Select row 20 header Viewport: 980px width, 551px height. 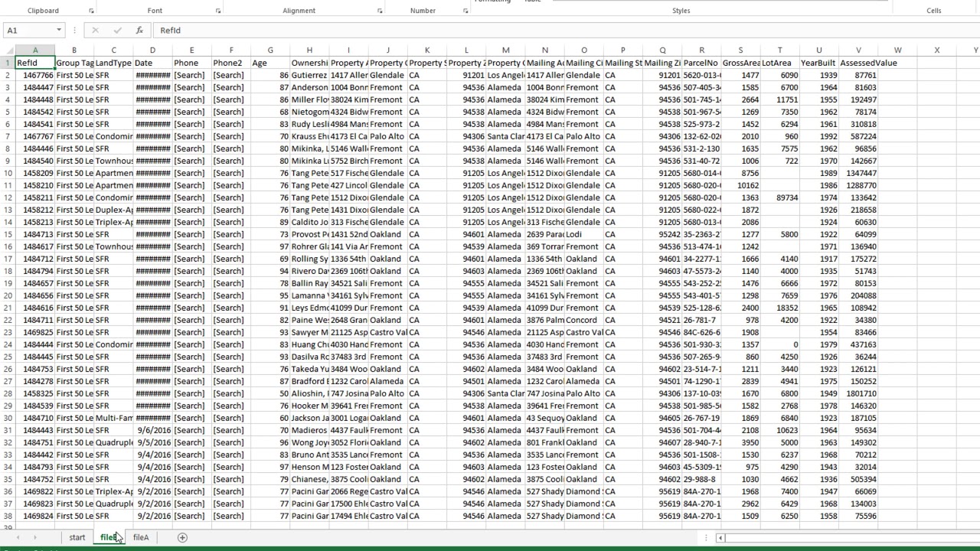pos(8,295)
